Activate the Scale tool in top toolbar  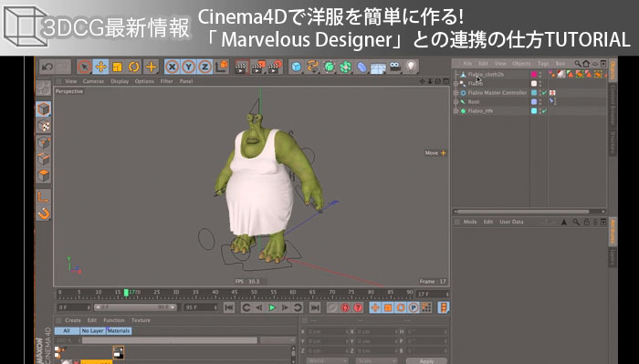(118, 67)
